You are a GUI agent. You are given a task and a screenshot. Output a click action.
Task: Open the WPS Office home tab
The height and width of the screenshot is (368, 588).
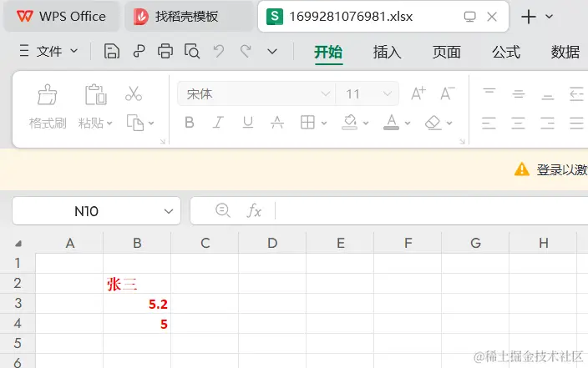pos(62,17)
